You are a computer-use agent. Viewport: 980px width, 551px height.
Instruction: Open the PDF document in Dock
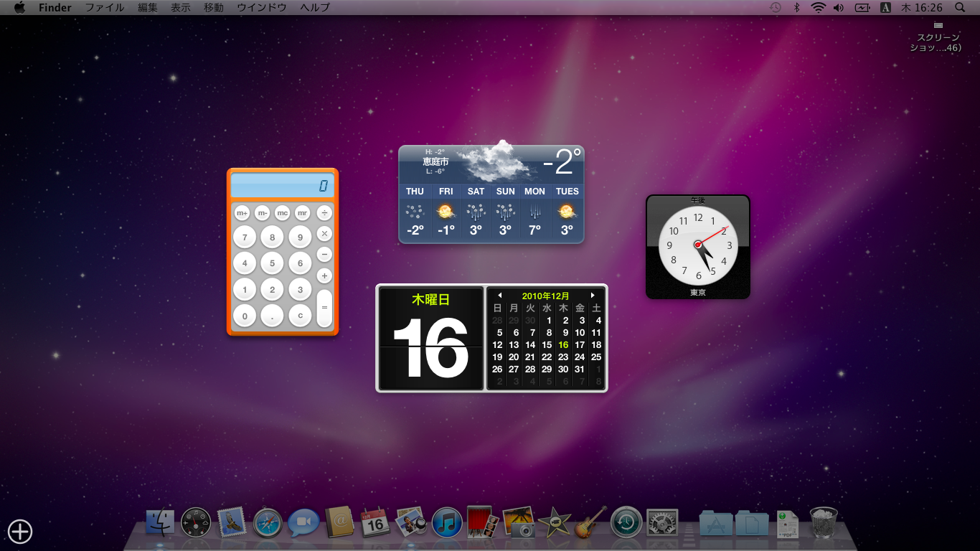[x=787, y=524]
